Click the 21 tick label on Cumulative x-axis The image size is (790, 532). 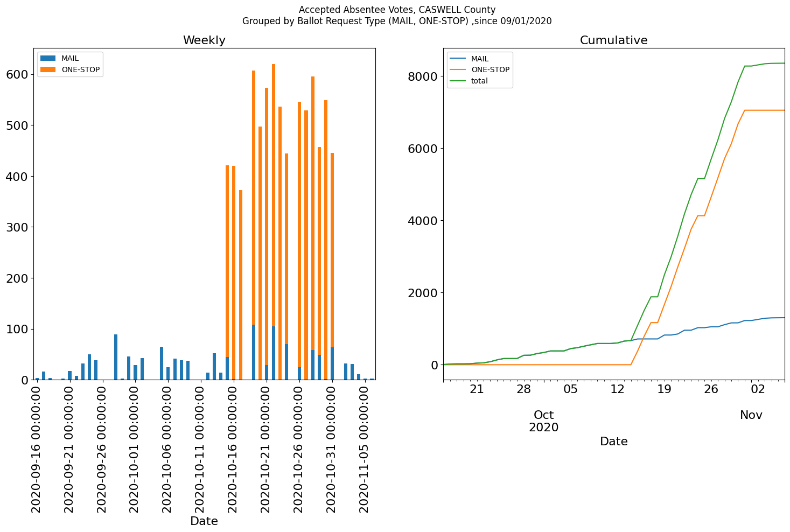tap(477, 389)
